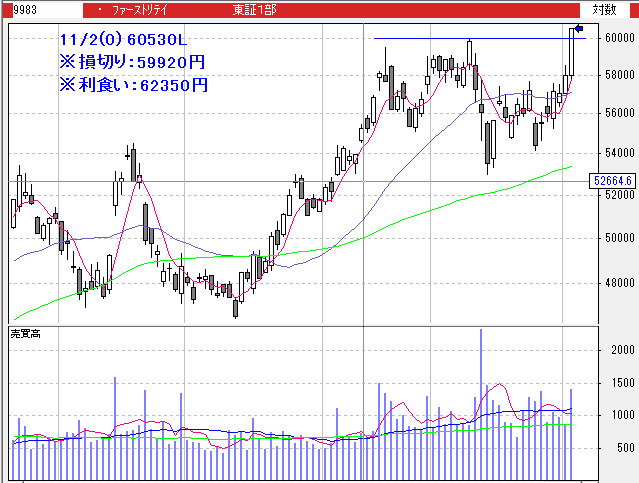Toggle the 対数 log scale option

pyautogui.click(x=603, y=9)
